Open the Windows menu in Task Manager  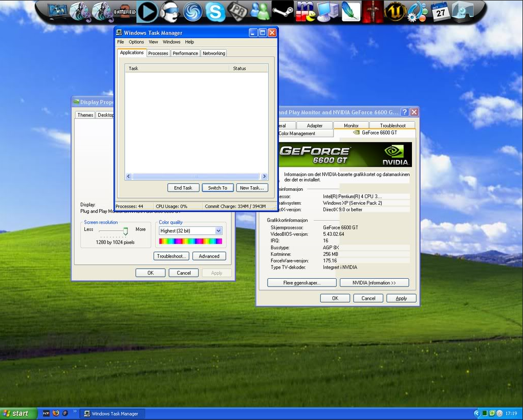tap(171, 41)
